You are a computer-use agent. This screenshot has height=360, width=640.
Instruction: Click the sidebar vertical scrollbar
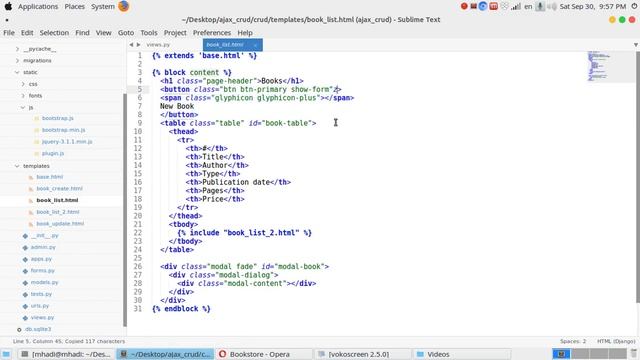[x=125, y=210]
